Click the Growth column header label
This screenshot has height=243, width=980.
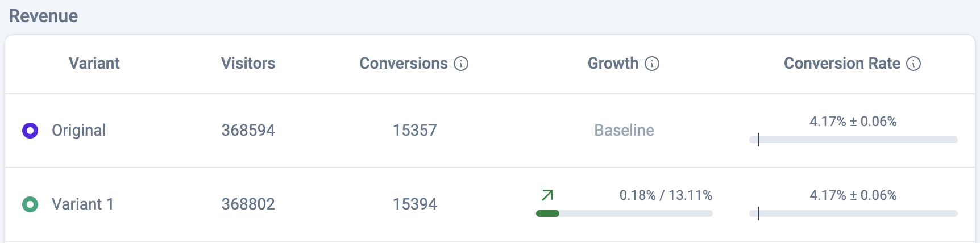[x=613, y=64]
